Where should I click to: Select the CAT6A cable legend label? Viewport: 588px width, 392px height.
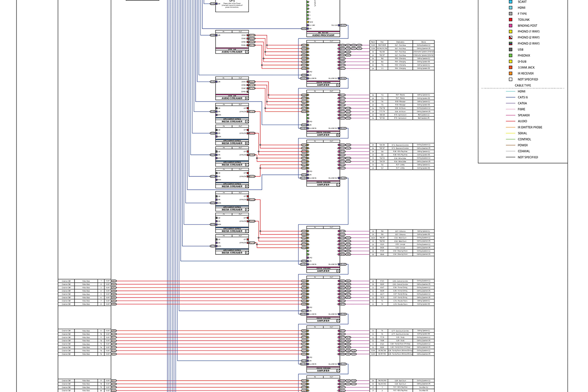click(522, 103)
